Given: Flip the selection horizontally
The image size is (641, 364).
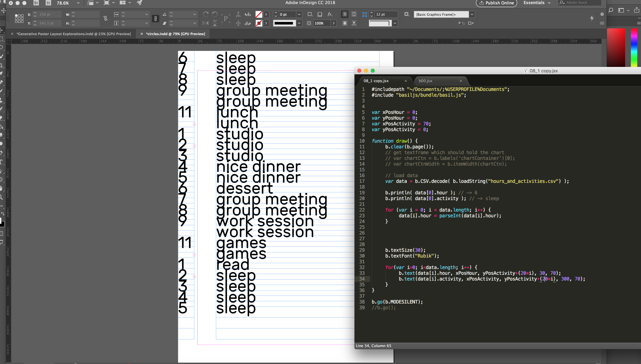Looking at the screenshot, I should [x=205, y=23].
